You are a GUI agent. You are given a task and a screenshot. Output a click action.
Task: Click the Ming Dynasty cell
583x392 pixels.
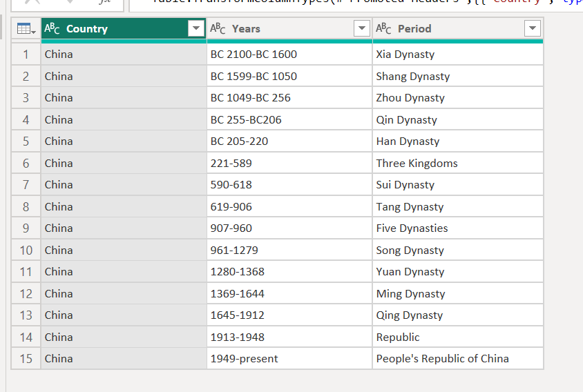[458, 293]
